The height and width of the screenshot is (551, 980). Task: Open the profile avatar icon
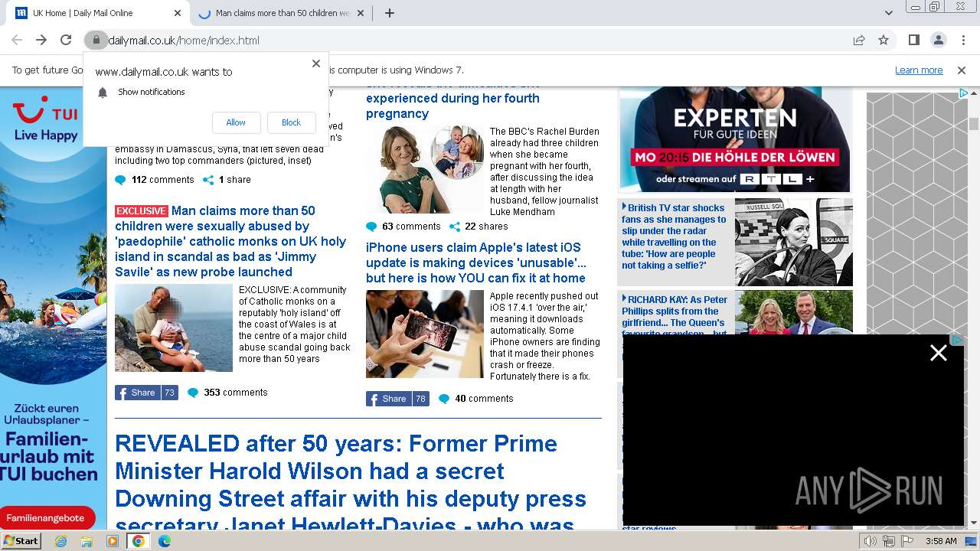coord(938,40)
